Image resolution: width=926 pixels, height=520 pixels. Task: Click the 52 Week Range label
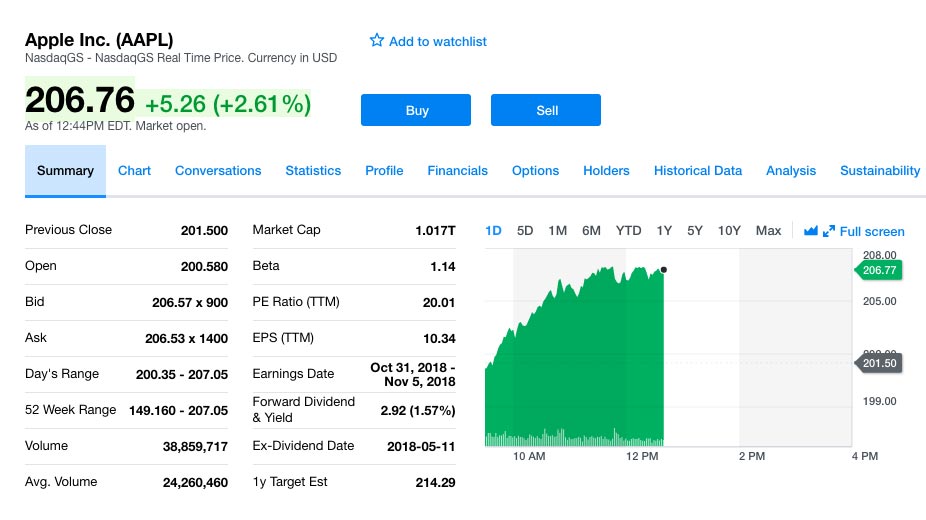[70, 410]
